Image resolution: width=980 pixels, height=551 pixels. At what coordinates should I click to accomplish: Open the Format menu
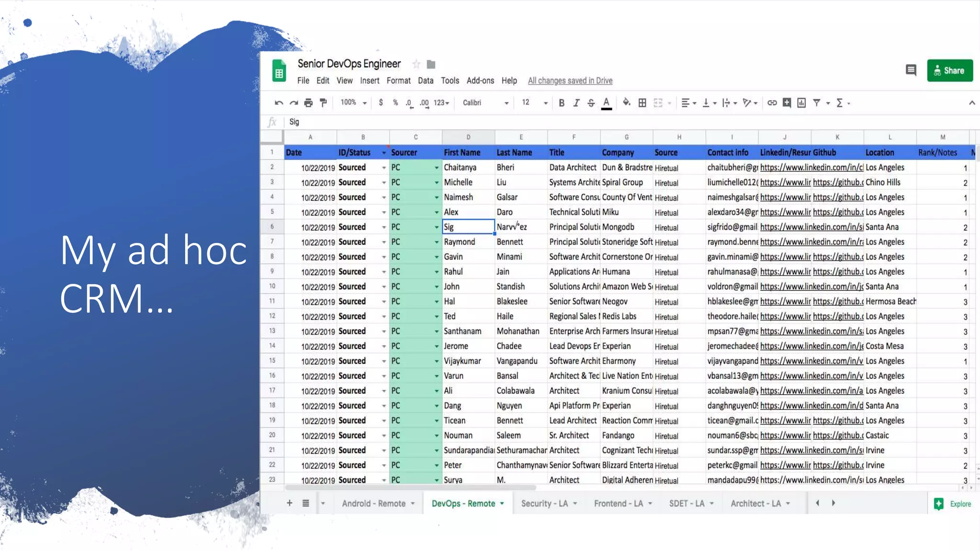[x=398, y=81]
